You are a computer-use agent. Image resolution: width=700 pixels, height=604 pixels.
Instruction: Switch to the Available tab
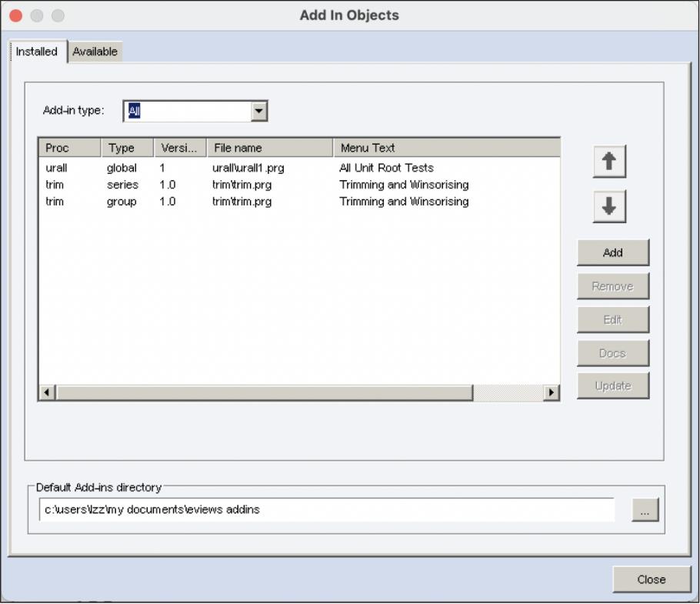(95, 52)
